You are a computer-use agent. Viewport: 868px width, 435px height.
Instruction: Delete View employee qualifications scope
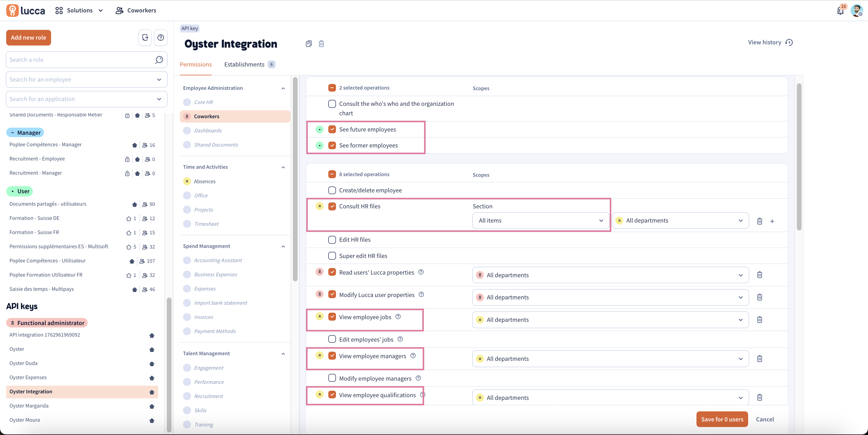pyautogui.click(x=759, y=397)
